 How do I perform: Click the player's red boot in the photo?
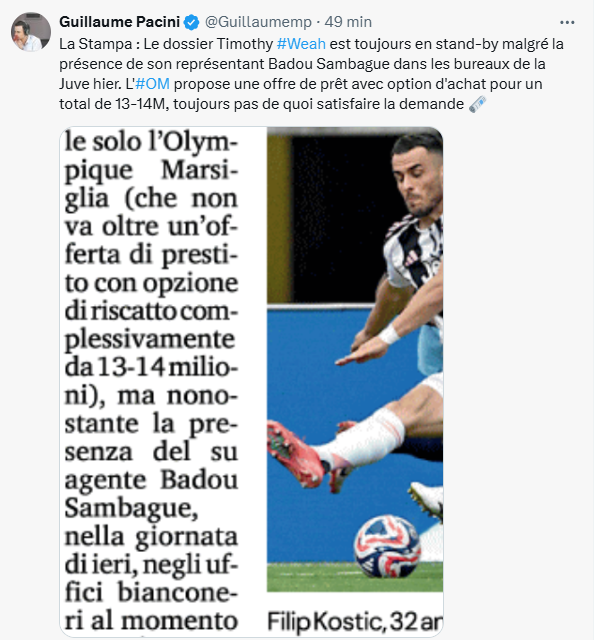[295, 453]
